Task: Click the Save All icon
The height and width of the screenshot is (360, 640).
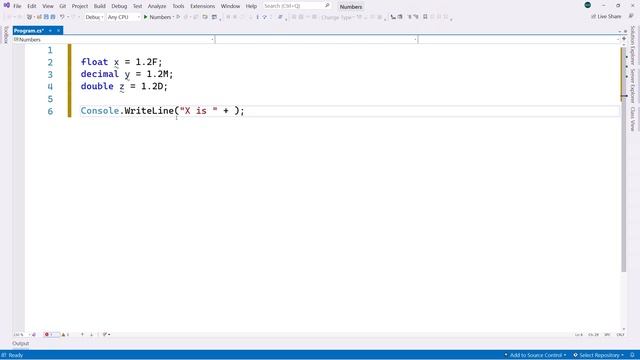Action: pyautogui.click(x=53, y=17)
